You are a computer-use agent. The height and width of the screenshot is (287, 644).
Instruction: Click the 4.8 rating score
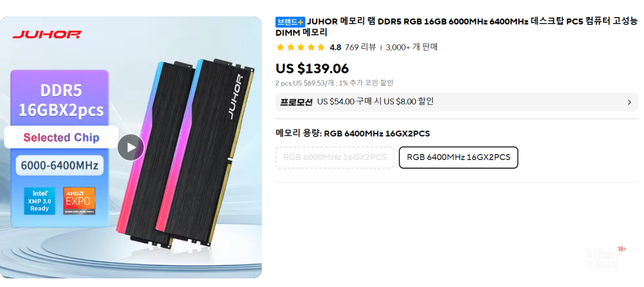tap(335, 47)
